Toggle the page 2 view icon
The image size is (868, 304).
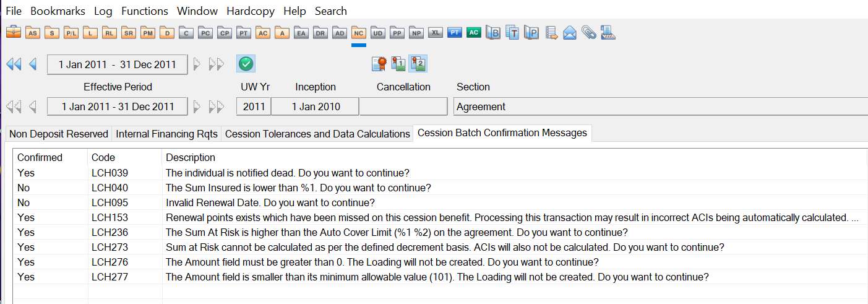418,64
